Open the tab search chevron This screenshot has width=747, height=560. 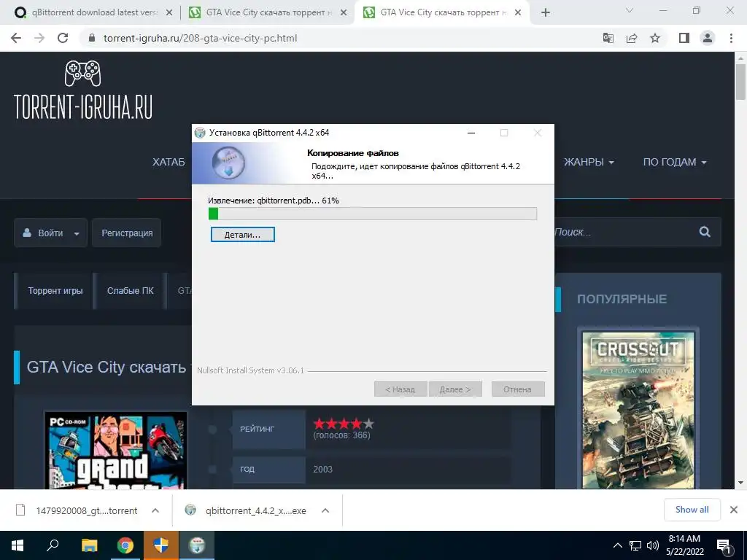(x=630, y=10)
